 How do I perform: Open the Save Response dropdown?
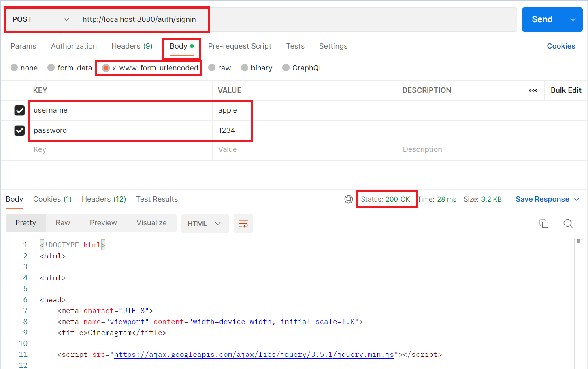coord(548,199)
